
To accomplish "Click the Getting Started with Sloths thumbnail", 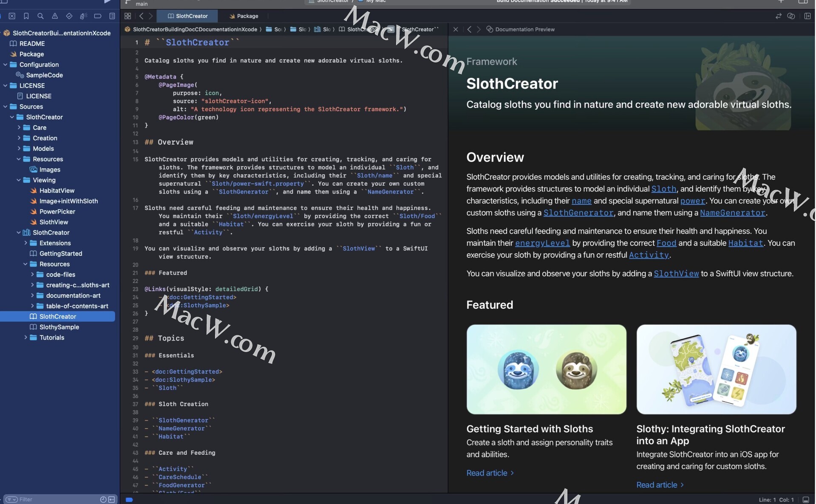I will (x=546, y=369).
